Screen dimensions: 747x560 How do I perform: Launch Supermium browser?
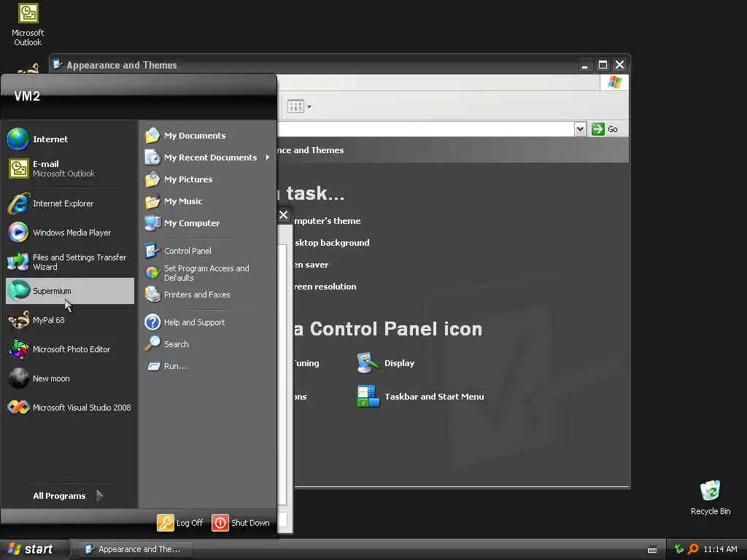pyautogui.click(x=69, y=291)
